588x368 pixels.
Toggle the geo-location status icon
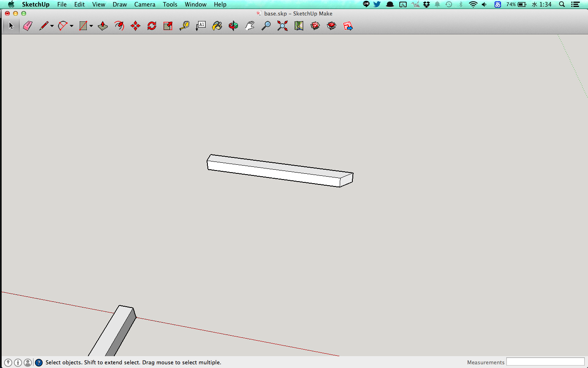pos(8,363)
